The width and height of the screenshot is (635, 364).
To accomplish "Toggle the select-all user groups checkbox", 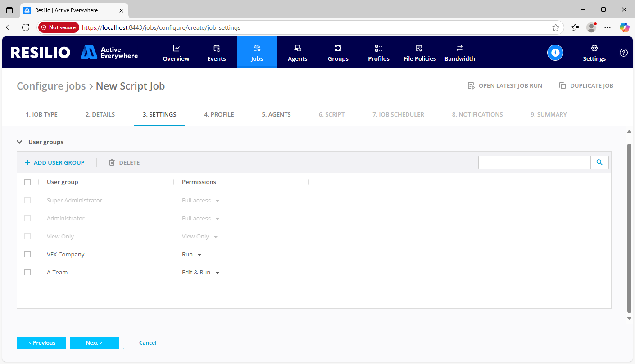I will [x=27, y=182].
